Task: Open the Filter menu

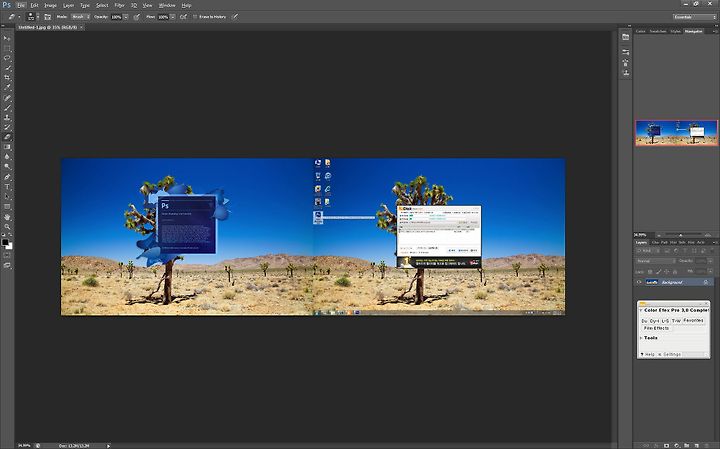Action: (x=119, y=6)
